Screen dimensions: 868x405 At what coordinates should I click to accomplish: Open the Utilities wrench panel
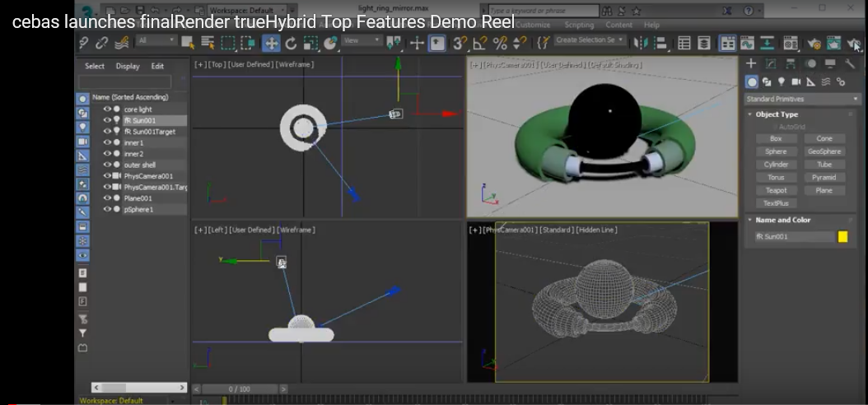click(850, 63)
